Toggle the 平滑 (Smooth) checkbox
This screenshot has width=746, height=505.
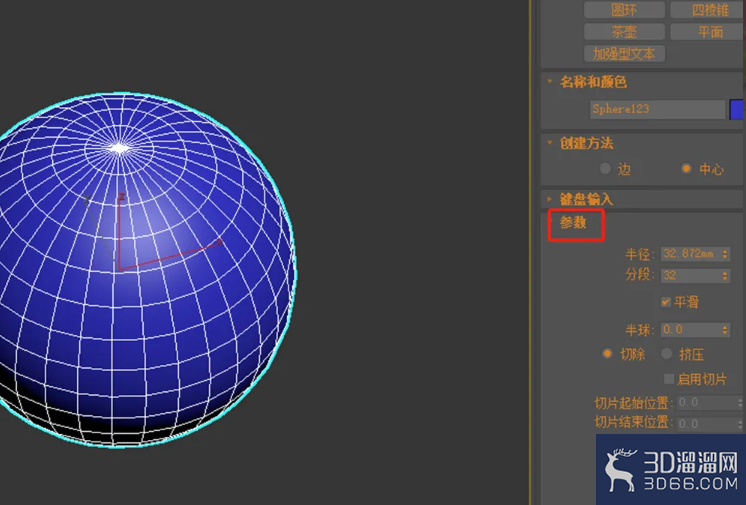coord(666,302)
